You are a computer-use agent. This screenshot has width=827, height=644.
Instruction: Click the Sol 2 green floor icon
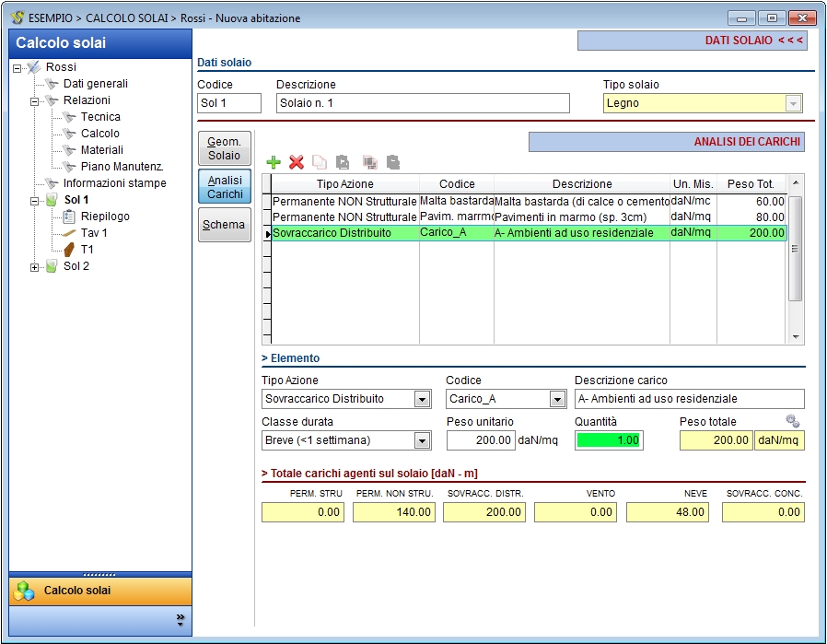pos(52,266)
